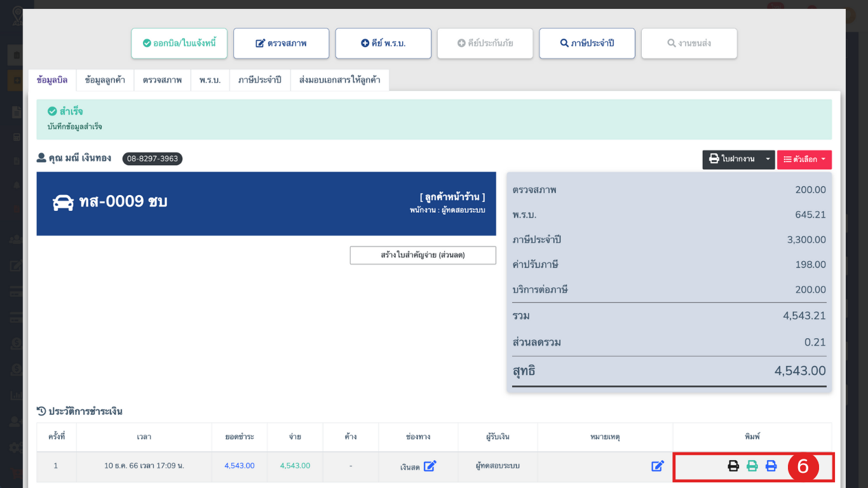Click ผู้ทดสอบระบบ in ผู้รับเงิน column
The height and width of the screenshot is (488, 868).
(x=498, y=466)
